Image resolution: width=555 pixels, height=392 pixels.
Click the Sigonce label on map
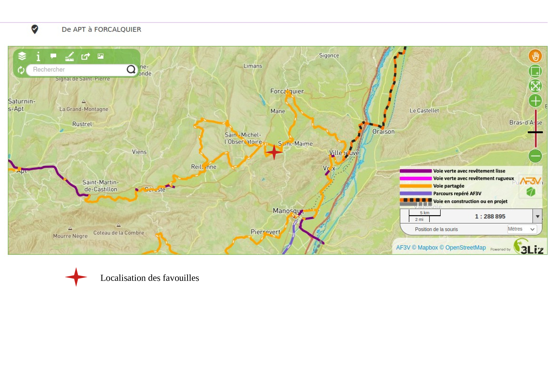[x=329, y=55]
